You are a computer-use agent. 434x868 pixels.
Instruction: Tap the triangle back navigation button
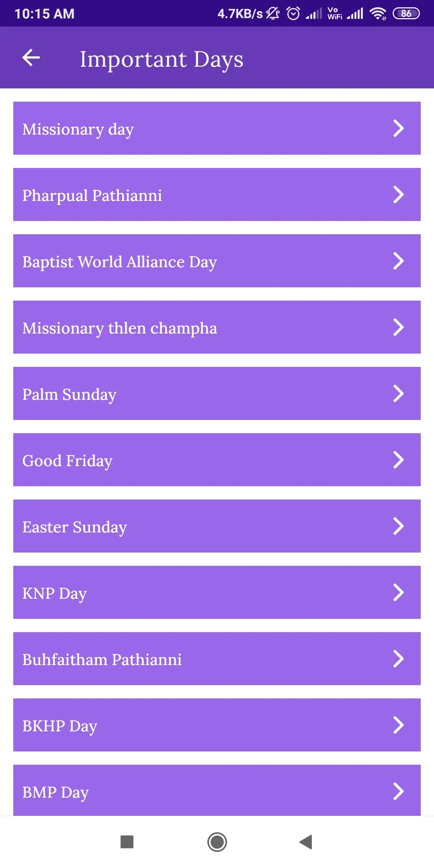(x=306, y=842)
